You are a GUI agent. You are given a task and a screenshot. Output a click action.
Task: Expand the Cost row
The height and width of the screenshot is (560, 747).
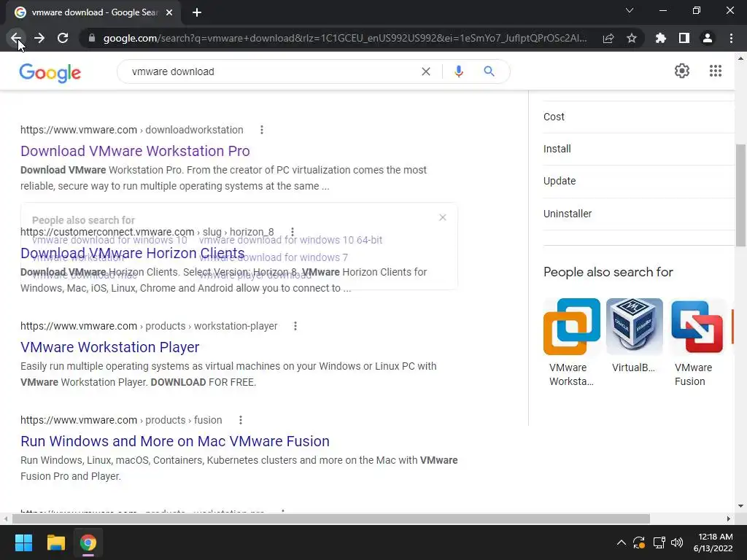click(638, 117)
